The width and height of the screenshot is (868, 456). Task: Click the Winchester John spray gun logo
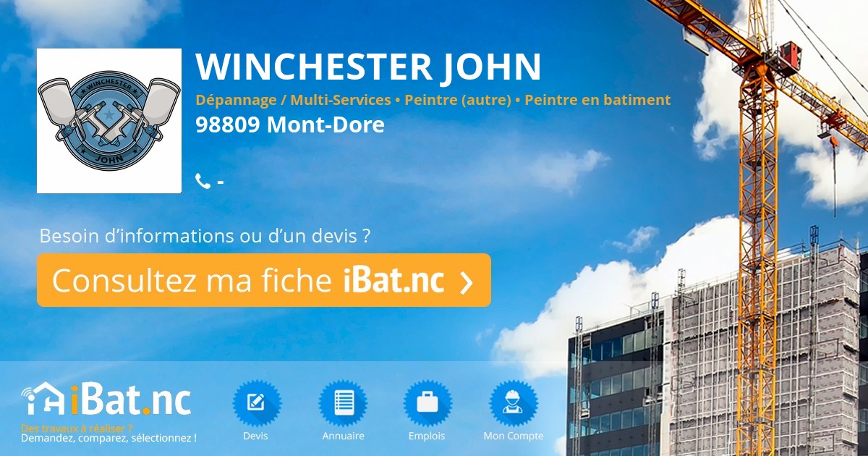point(109,121)
